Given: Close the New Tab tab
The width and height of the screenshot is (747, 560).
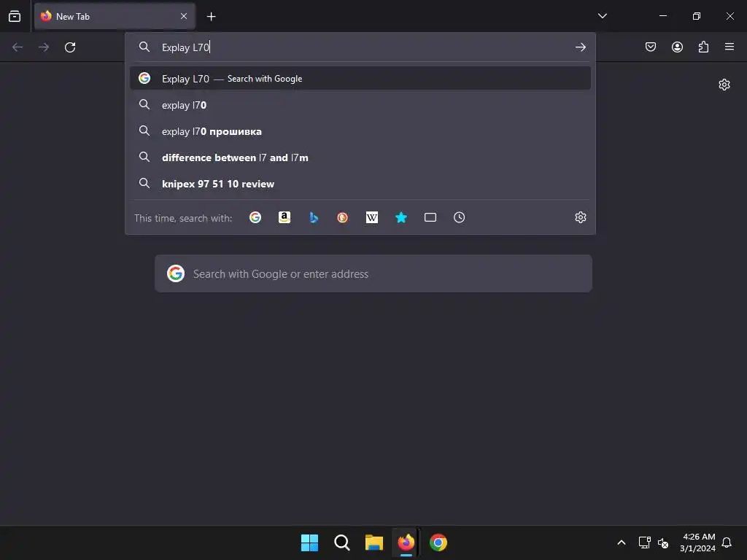Looking at the screenshot, I should click(x=184, y=16).
